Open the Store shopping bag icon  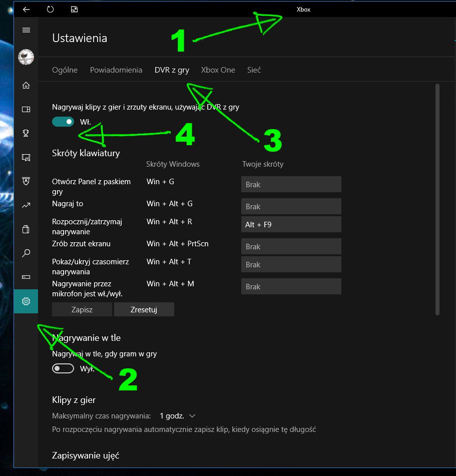click(26, 229)
